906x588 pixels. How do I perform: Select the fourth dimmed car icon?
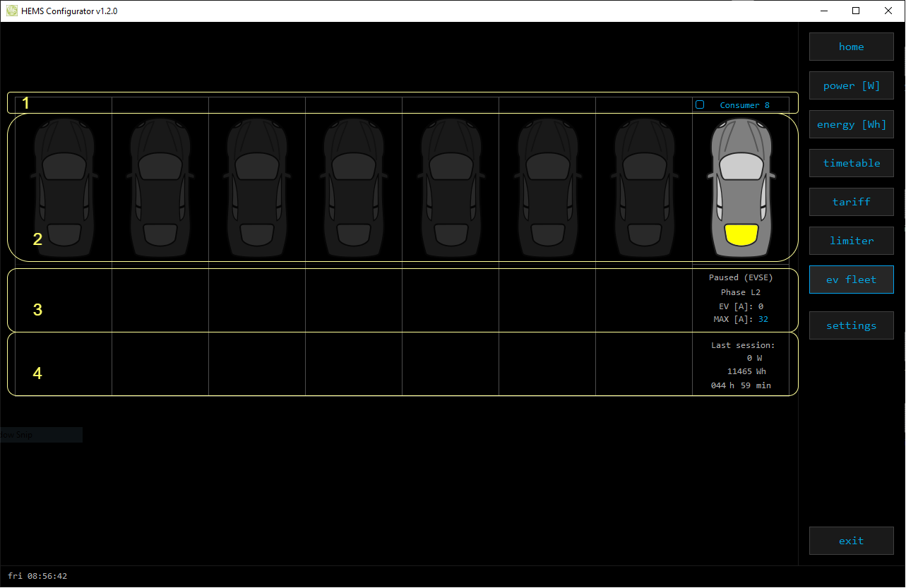(x=354, y=188)
